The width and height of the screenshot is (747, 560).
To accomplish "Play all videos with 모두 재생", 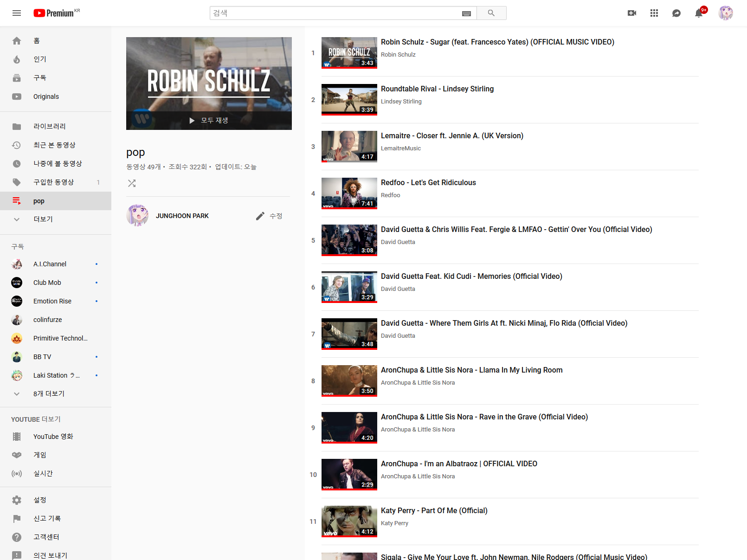I will pos(209,121).
